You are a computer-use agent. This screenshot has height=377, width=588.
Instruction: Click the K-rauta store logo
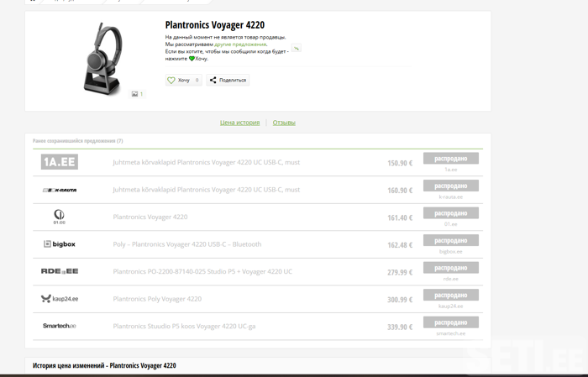[x=60, y=190]
